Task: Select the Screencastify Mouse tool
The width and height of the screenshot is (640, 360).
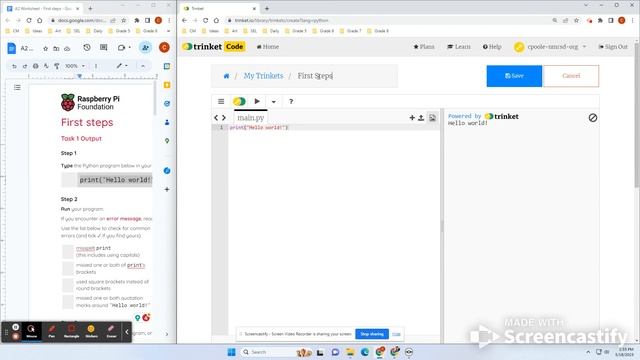Action: coord(31,331)
